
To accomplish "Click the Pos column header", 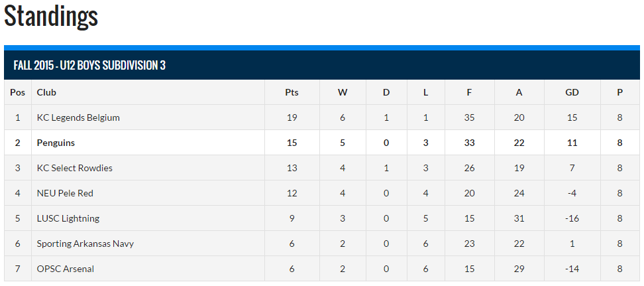I will (x=17, y=93).
